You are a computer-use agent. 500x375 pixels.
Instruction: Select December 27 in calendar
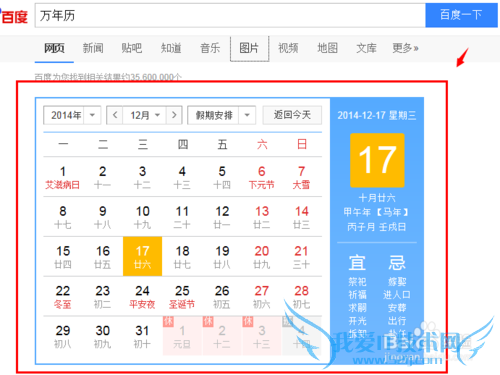pos(262,297)
